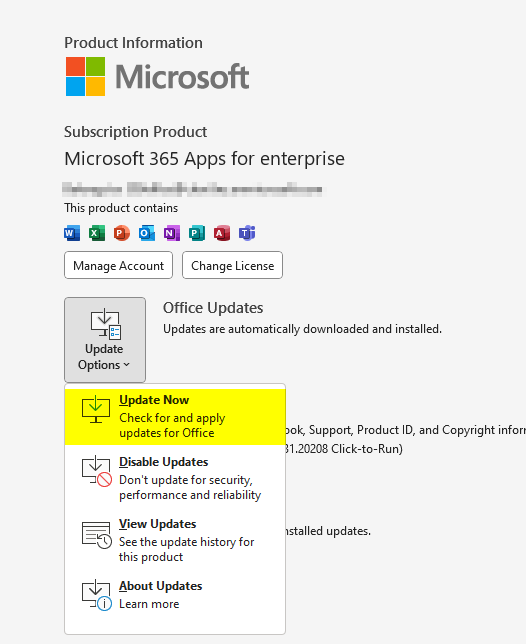Click the View Updates history icon
Viewport: 526px width, 644px height.
pyautogui.click(x=96, y=535)
